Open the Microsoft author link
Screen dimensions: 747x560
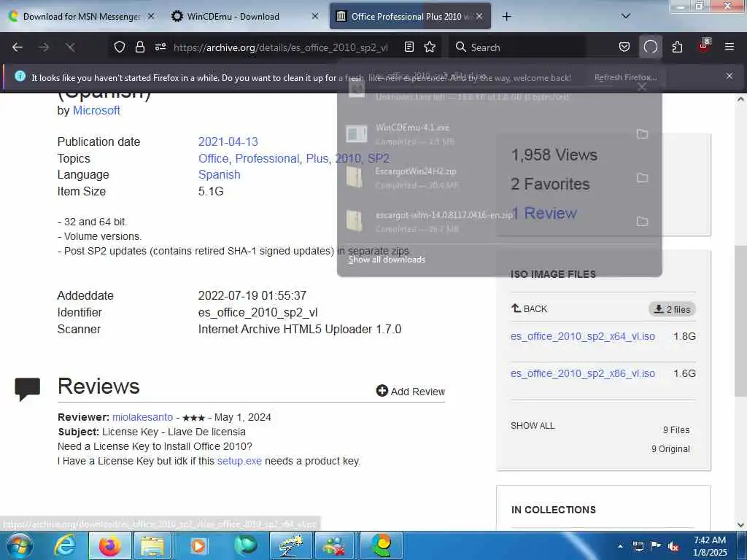(96, 111)
